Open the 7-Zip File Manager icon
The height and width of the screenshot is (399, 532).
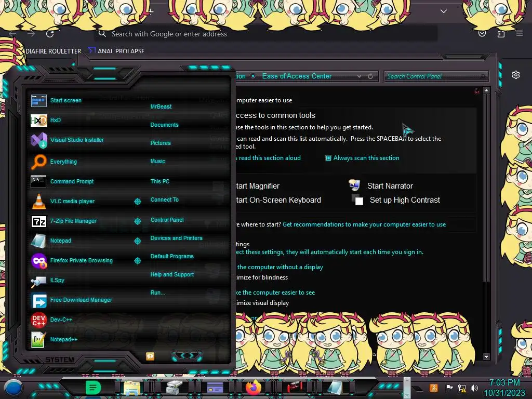click(38, 221)
